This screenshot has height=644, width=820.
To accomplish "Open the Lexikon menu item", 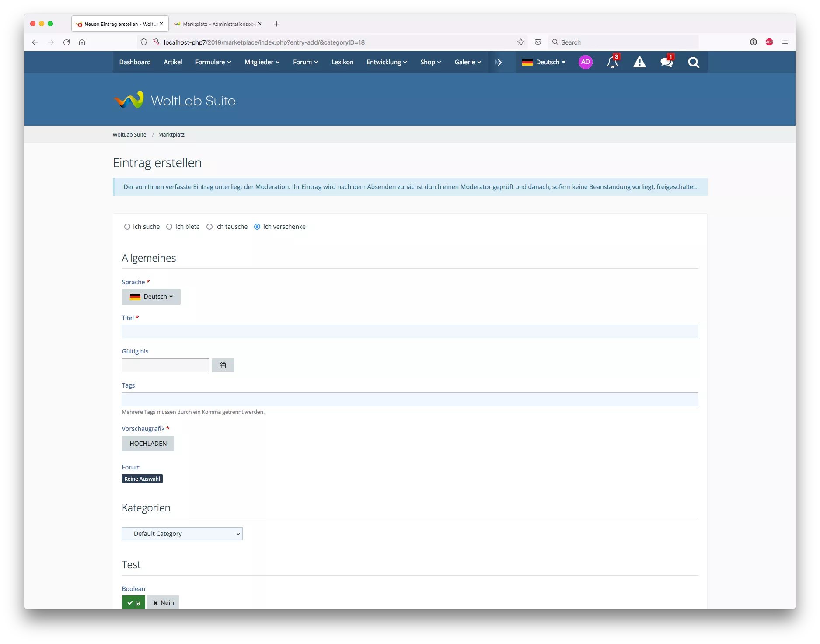I will click(x=342, y=62).
